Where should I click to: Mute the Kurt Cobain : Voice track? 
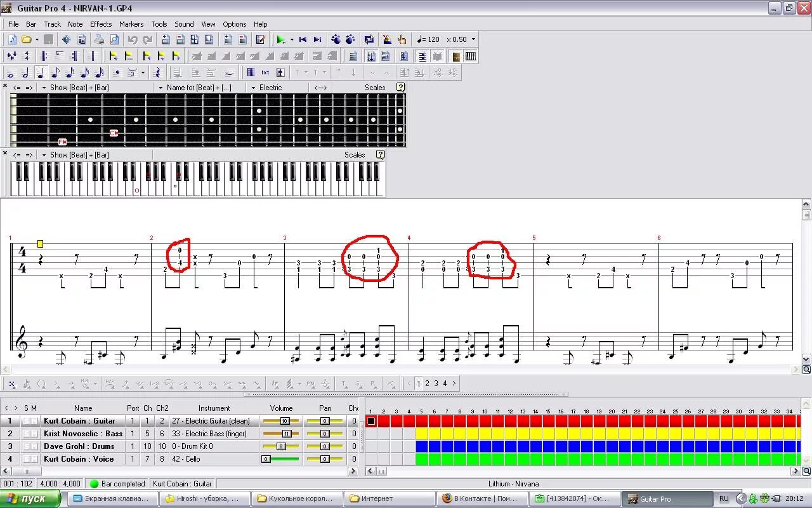[x=34, y=459]
